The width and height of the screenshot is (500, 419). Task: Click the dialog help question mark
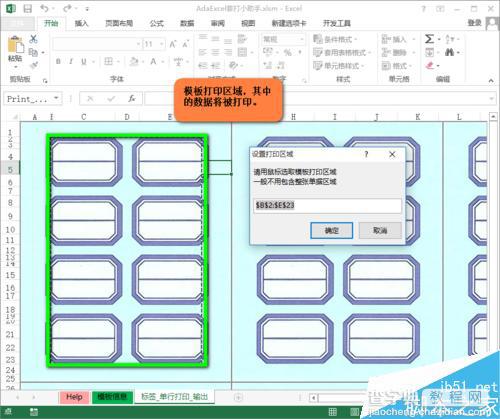pos(366,154)
